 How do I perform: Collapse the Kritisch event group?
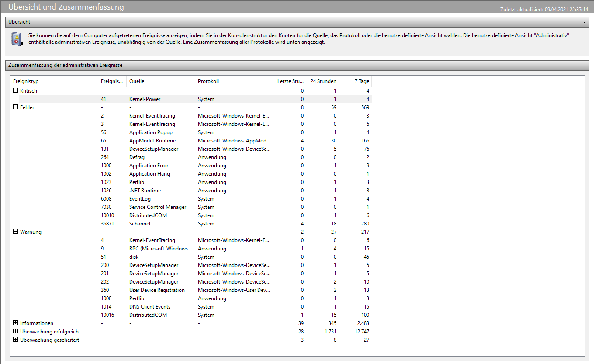pos(15,91)
